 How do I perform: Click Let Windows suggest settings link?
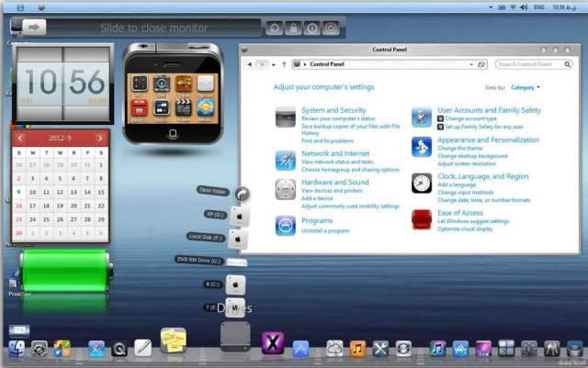click(x=473, y=221)
